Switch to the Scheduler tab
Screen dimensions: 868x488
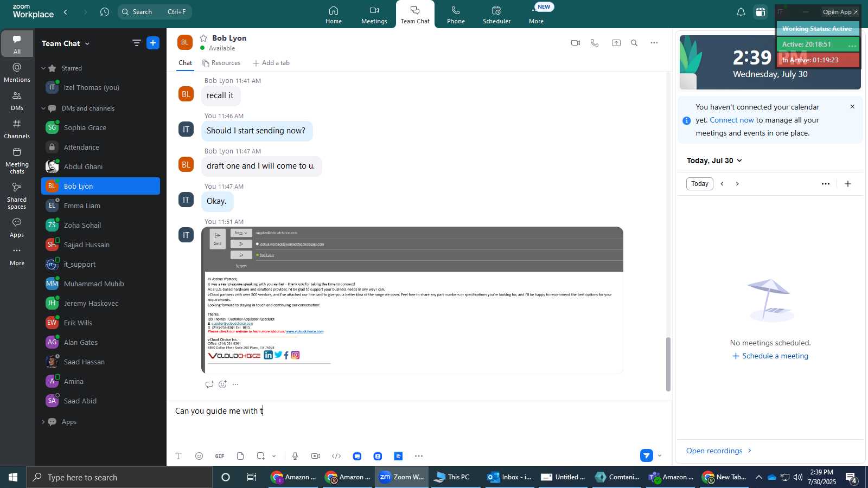(x=497, y=15)
